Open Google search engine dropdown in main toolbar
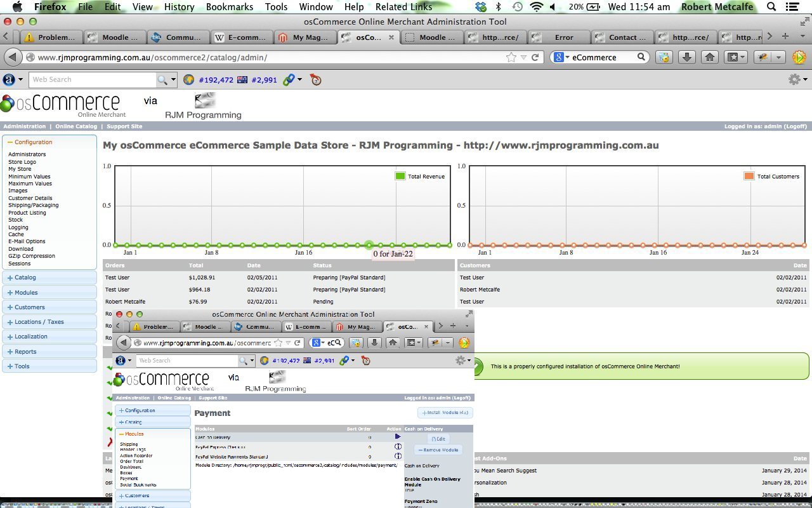 (561, 57)
